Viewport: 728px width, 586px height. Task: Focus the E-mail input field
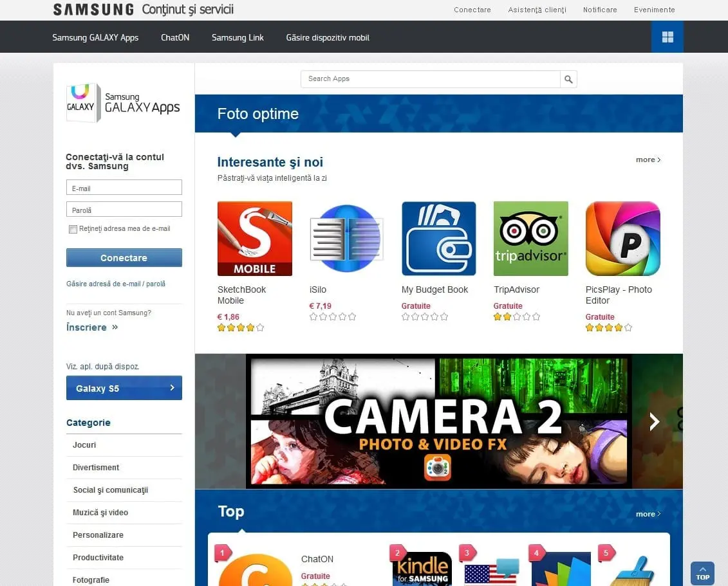124,187
